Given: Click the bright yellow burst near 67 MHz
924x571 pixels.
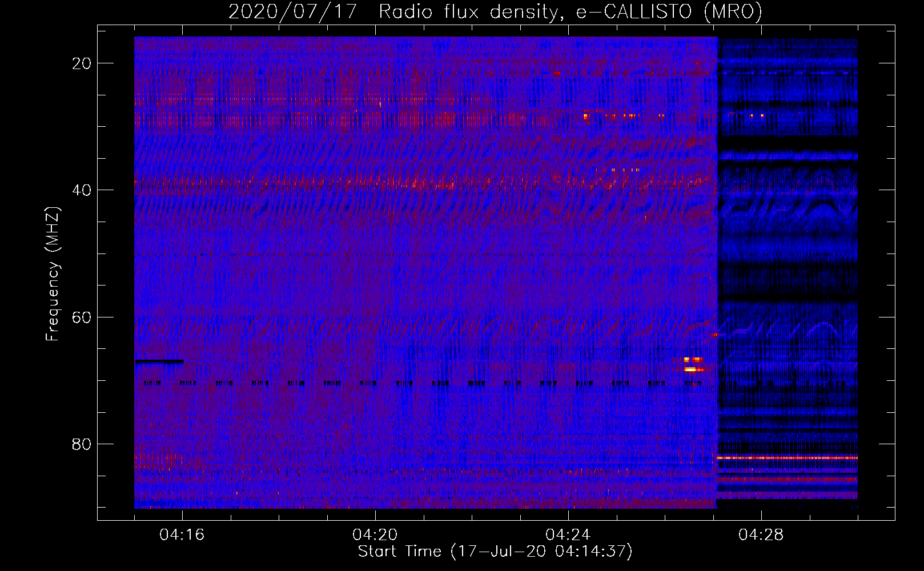Looking at the screenshot, I should point(693,364).
